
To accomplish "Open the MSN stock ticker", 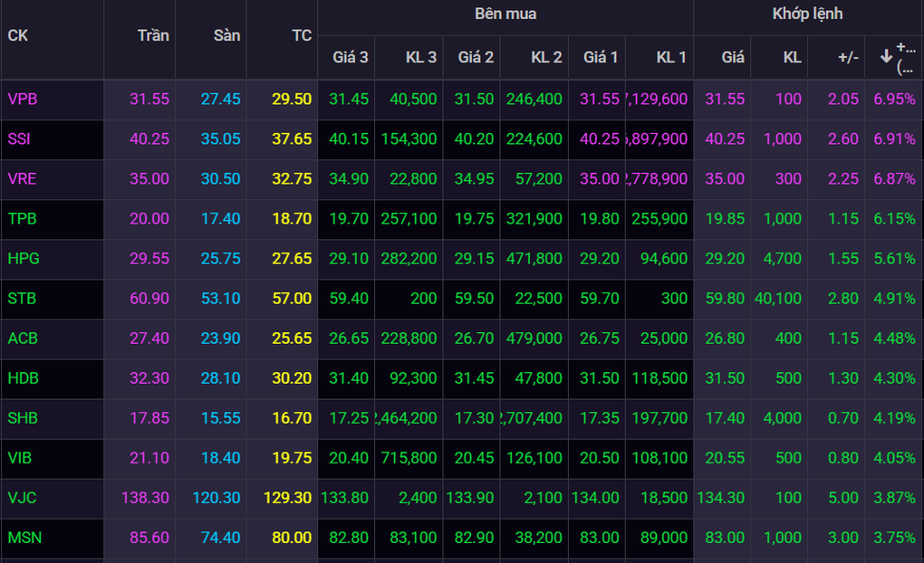I will 24,538.
